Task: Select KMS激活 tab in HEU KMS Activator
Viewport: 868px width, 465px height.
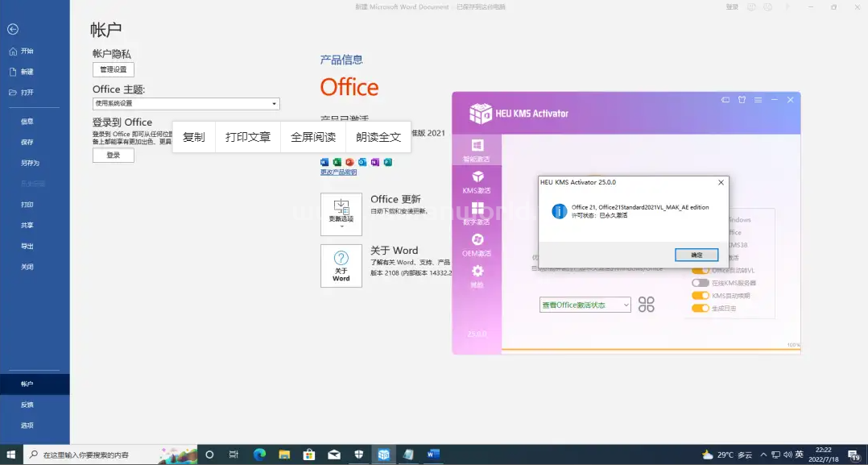Action: 477,182
